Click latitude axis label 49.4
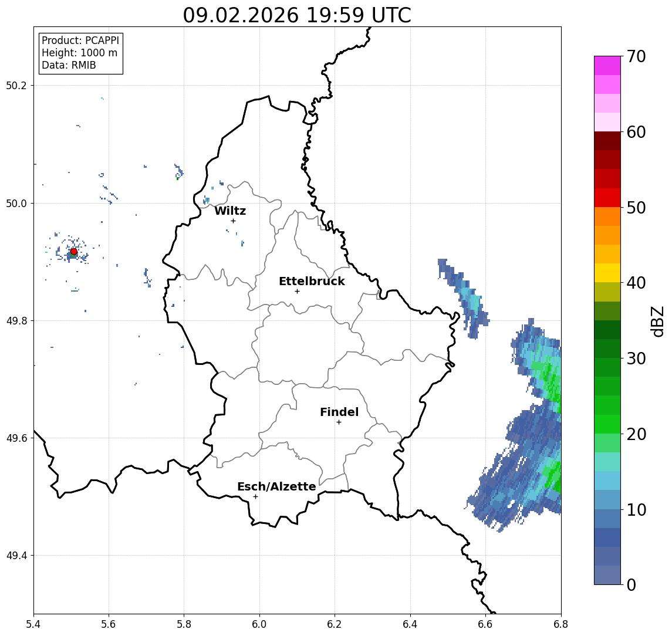This screenshot has width=672, height=636. 16,556
